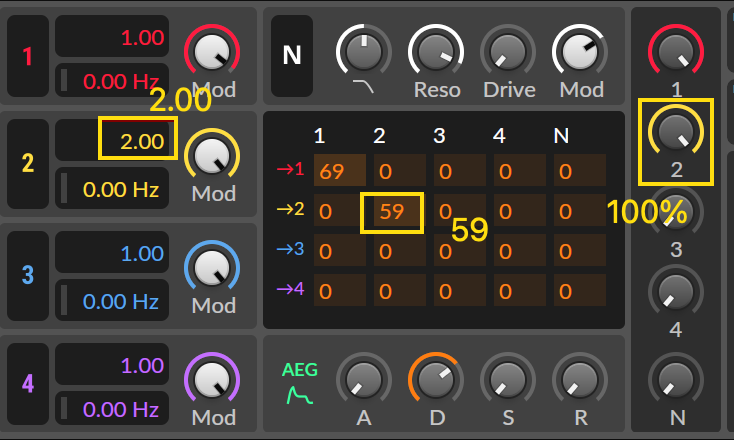
Task: Click matrix cell row →4, column 4
Action: (x=520, y=290)
